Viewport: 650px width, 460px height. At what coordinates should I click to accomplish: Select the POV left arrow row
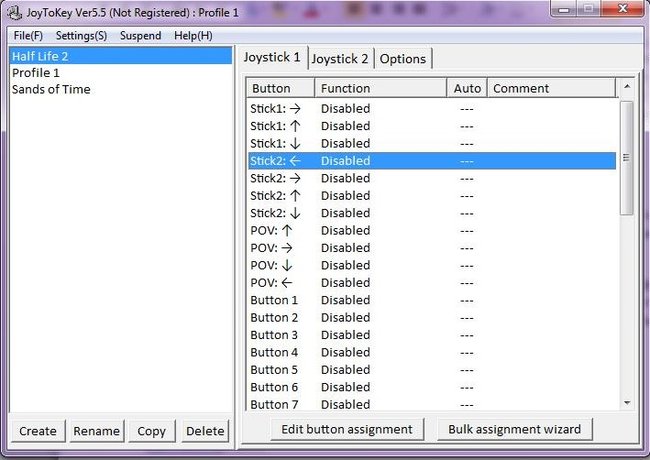pos(432,283)
